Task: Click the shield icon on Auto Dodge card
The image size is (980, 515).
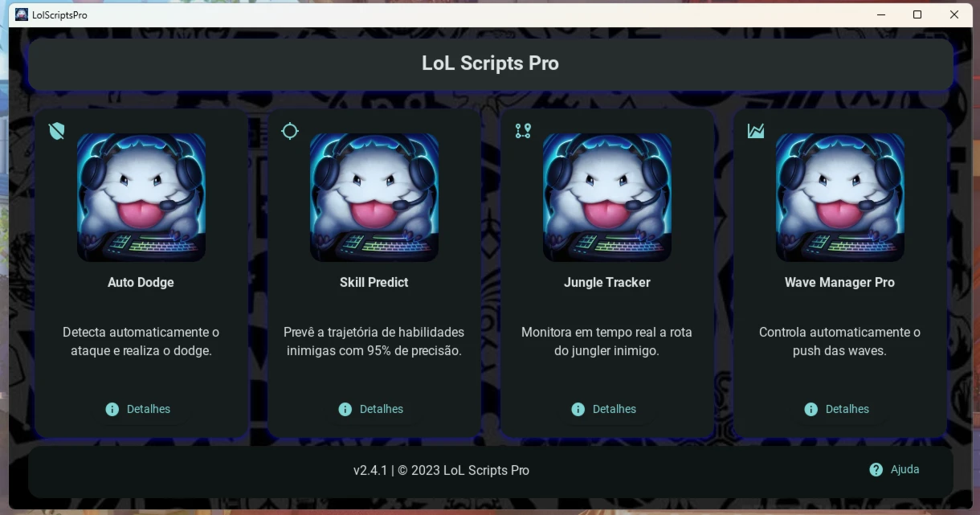Action: 56,131
